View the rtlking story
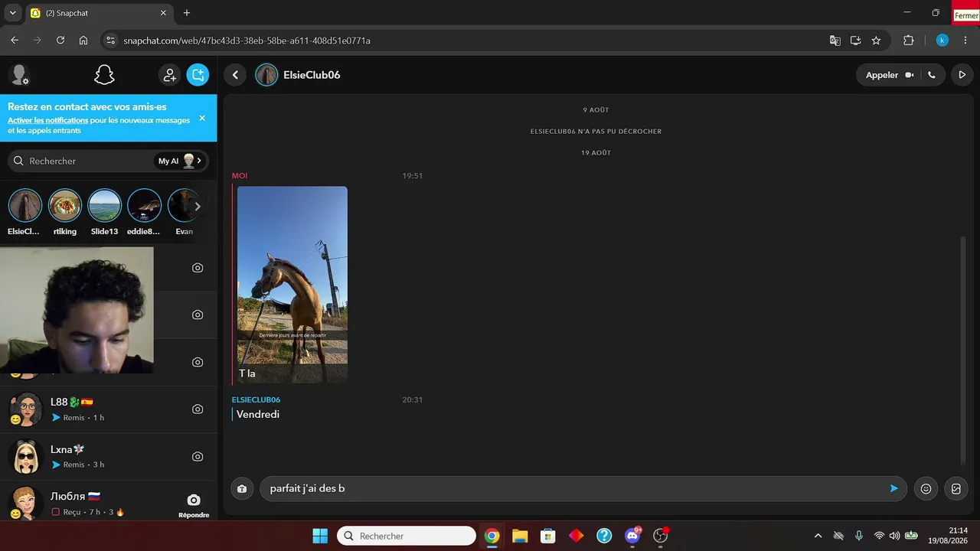Image resolution: width=980 pixels, height=551 pixels. pos(64,212)
